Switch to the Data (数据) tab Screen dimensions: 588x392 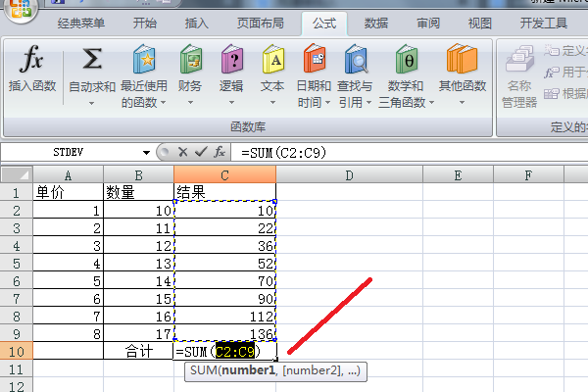coord(375,23)
